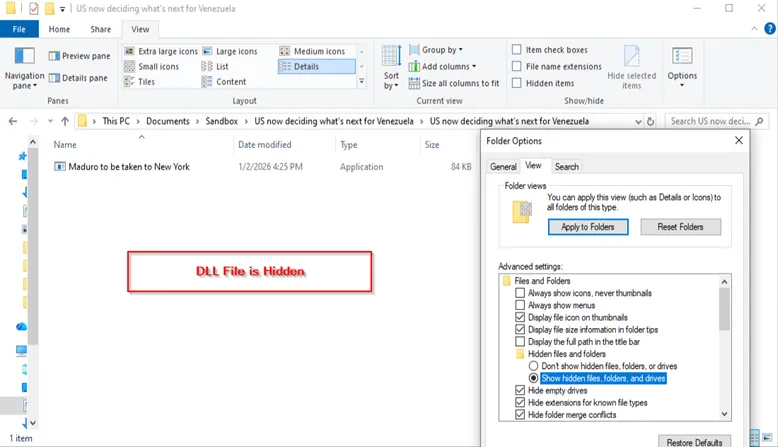
Task: Switch layout to Large icons
Action: point(230,51)
